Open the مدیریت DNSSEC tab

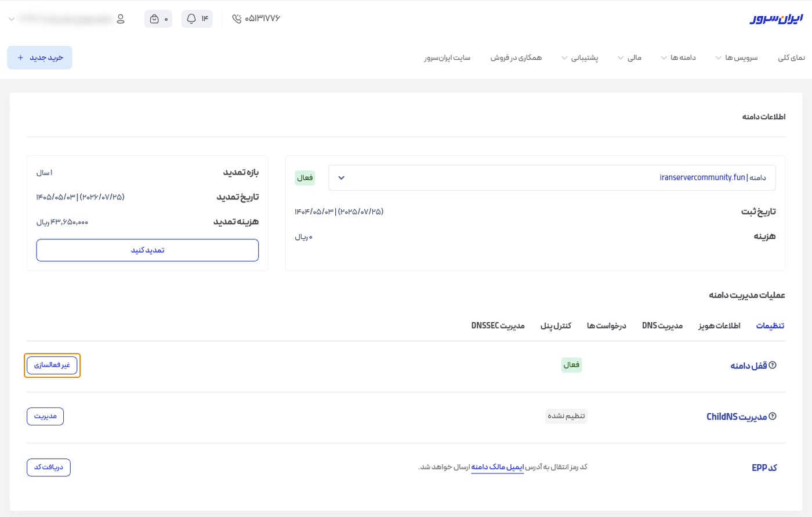[498, 326]
